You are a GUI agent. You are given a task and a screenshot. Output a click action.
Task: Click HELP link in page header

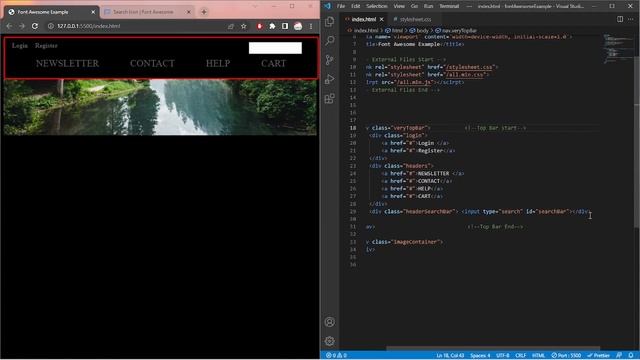[218, 63]
